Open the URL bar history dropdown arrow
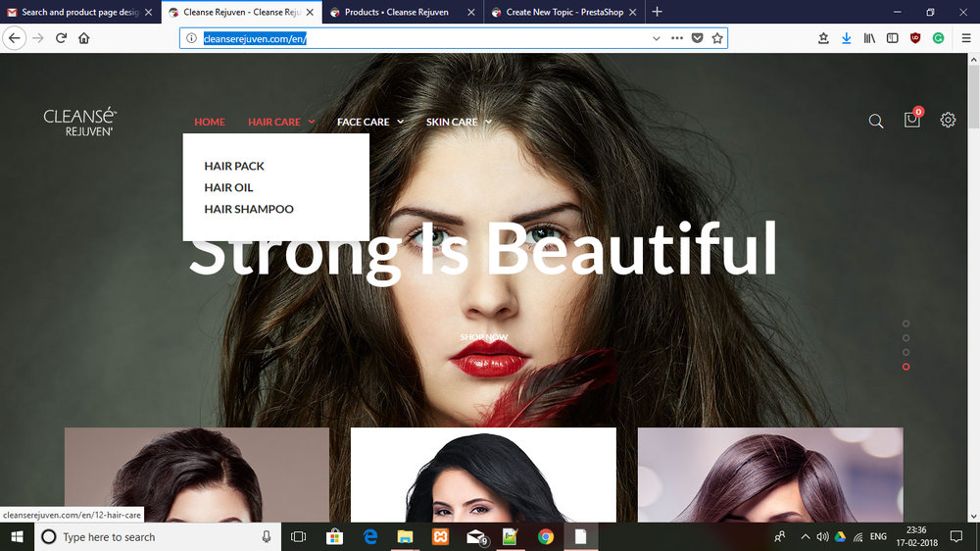 [657, 38]
